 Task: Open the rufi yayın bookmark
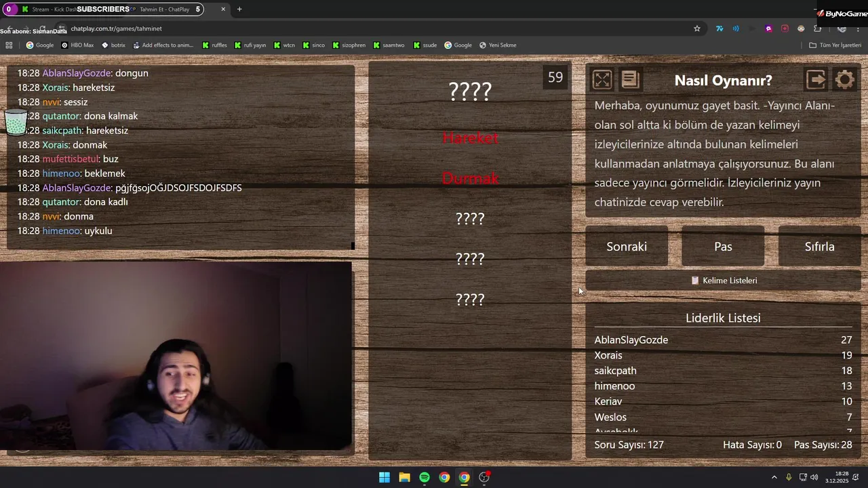250,45
